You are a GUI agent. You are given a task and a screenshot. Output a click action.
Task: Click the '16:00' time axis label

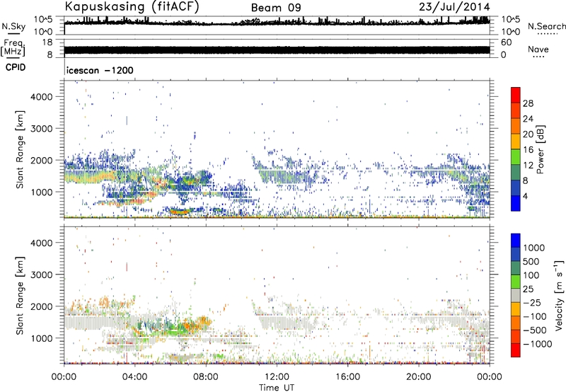tap(347, 377)
